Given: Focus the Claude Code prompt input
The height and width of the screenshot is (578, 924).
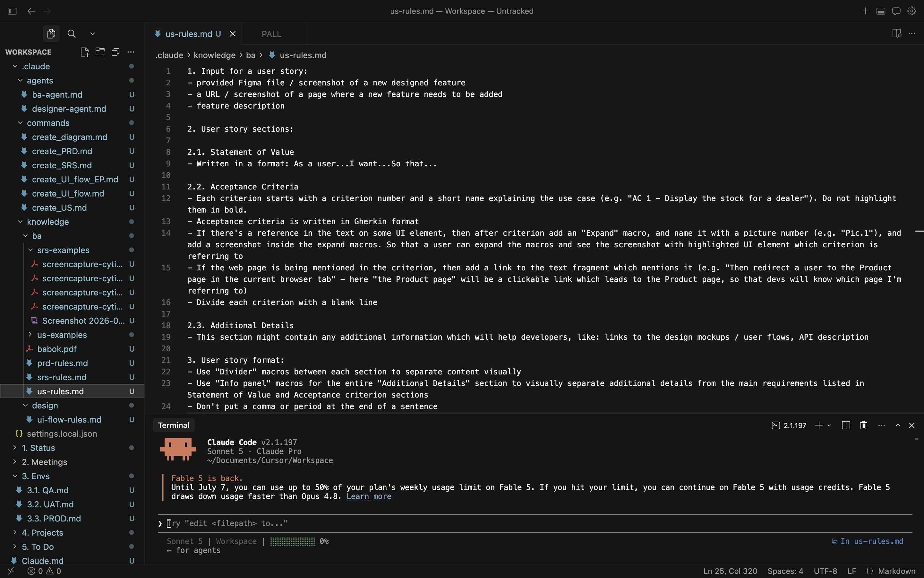Looking at the screenshot, I should [x=535, y=523].
